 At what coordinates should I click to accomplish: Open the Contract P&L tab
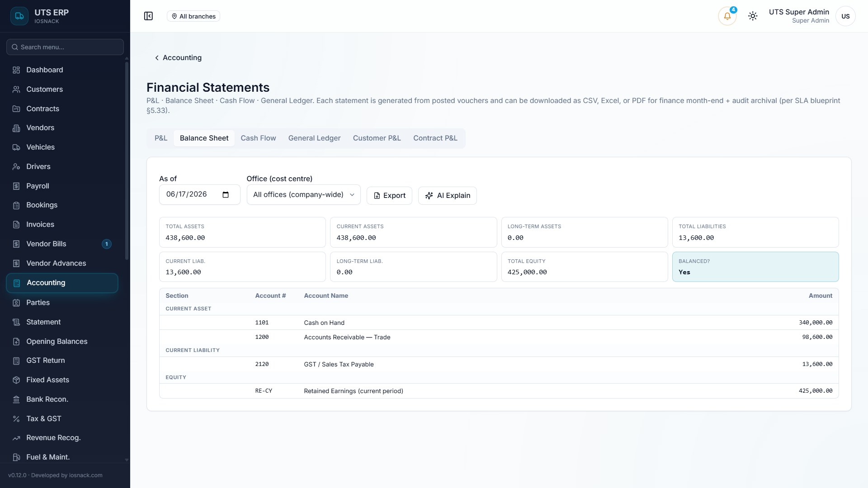(435, 138)
